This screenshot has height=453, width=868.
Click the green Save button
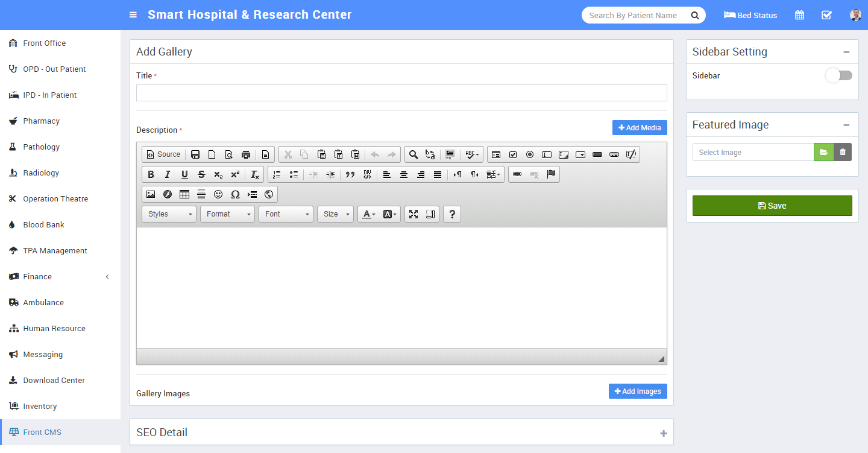(772, 206)
